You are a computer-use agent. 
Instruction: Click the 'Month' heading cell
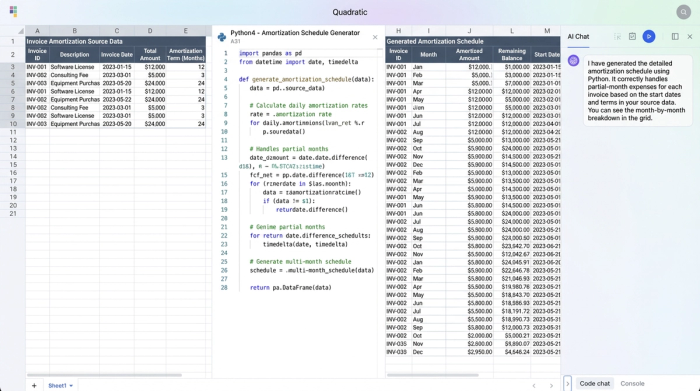pos(428,54)
